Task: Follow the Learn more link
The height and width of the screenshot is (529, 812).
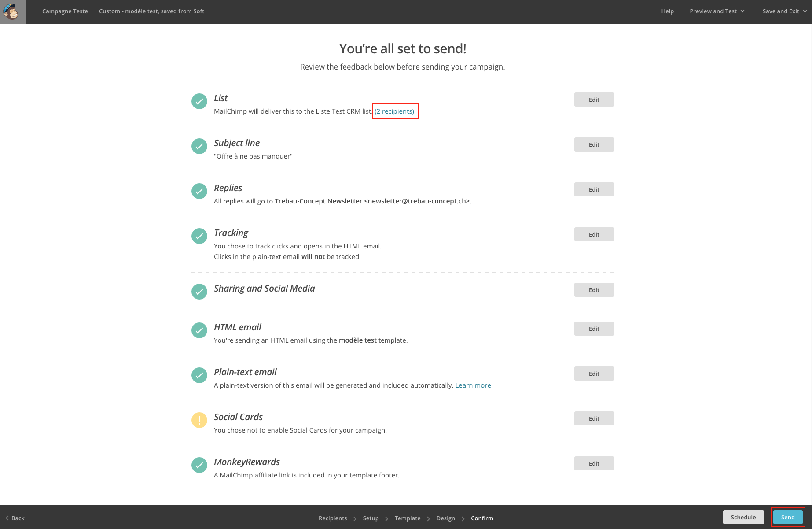Action: 473,385
